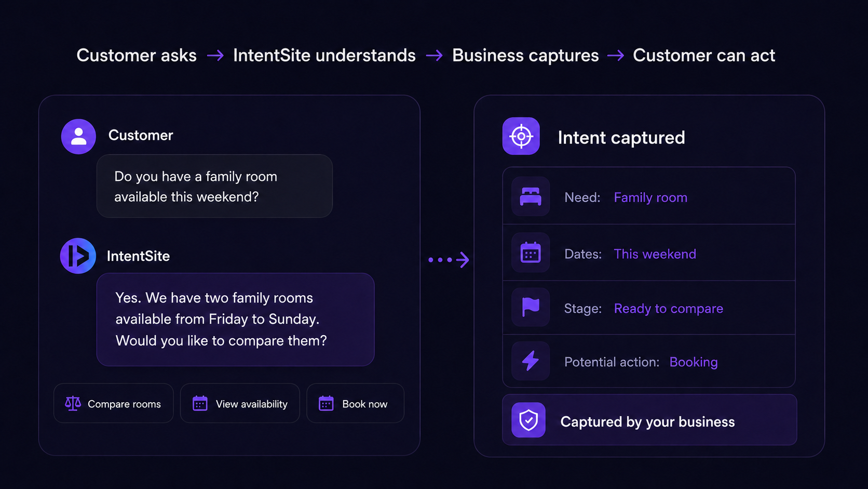Click the scales icon in Compare rooms

click(73, 403)
